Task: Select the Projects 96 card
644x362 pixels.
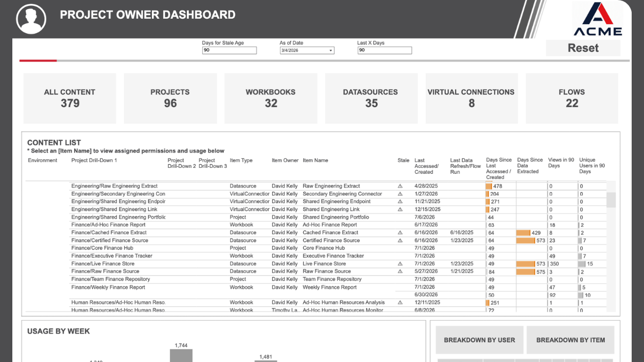Action: (170, 98)
